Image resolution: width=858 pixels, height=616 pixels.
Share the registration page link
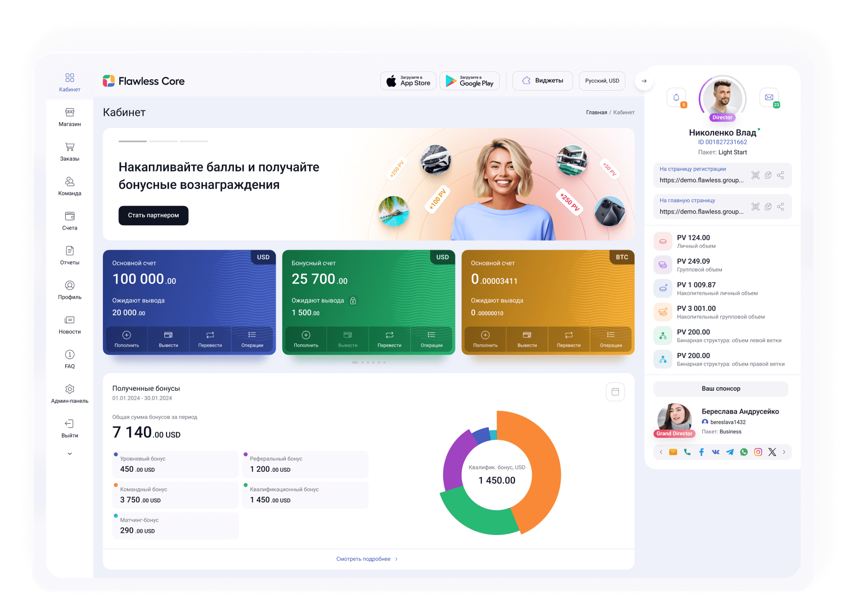[781, 175]
